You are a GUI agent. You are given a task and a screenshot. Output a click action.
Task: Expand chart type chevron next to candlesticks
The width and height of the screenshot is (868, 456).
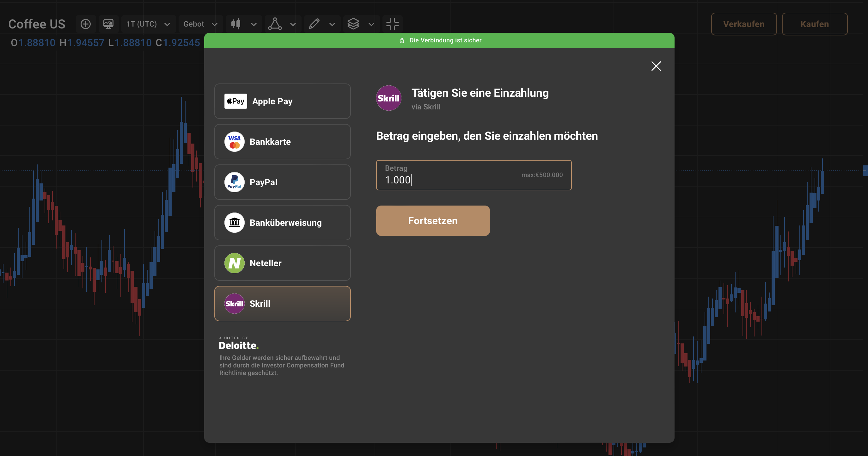254,24
